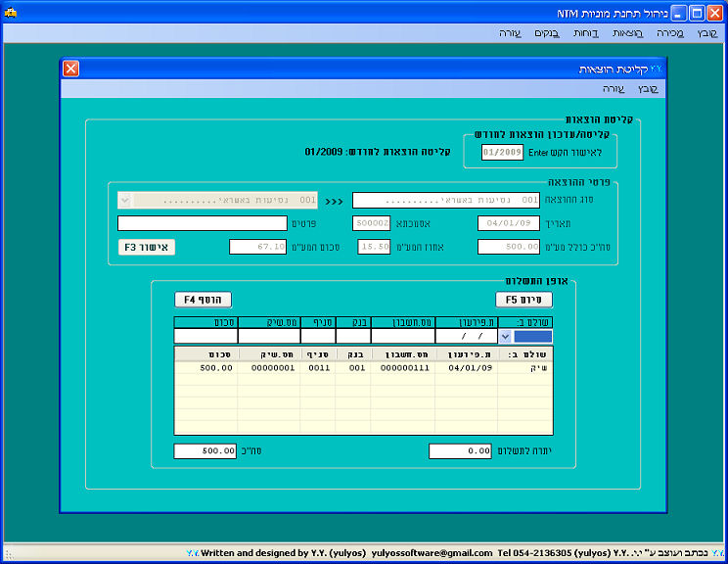Screen dimensions: 728x564
Task: Open עזרה menu of expense entry window
Action: click(614, 89)
